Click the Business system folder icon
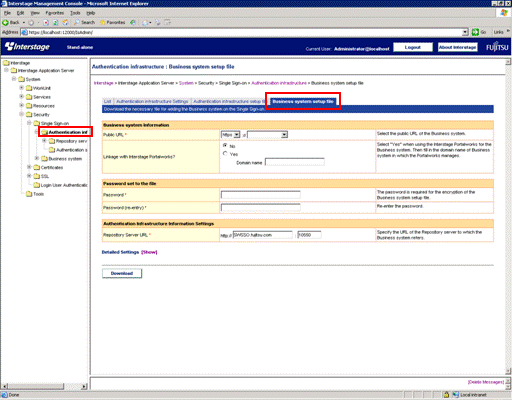Viewport: 512px width, 400px height. click(x=44, y=159)
